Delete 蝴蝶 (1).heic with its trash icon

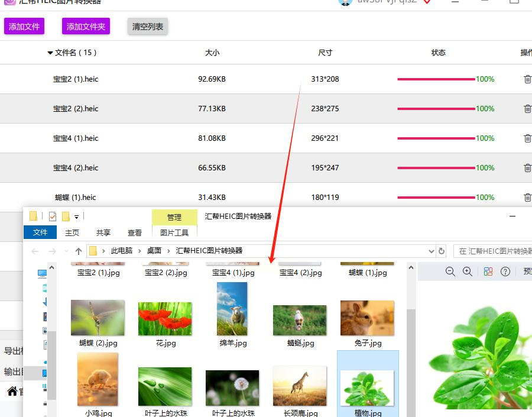tap(527, 198)
